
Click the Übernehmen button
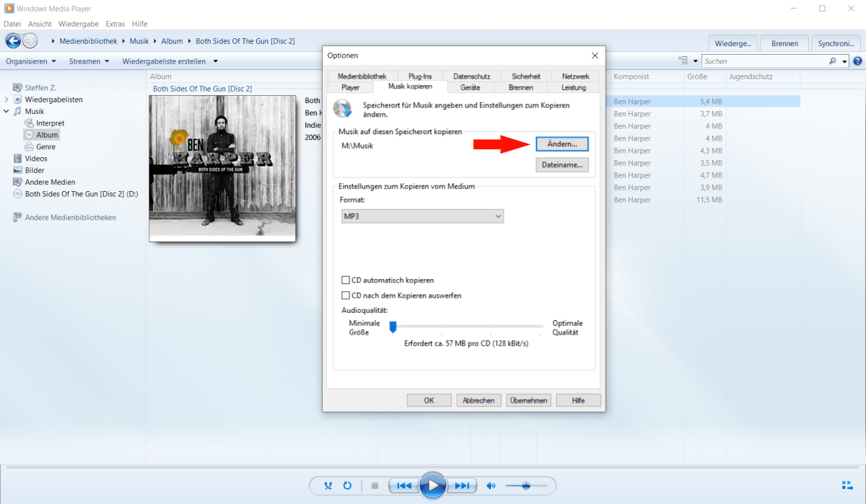[x=528, y=400]
